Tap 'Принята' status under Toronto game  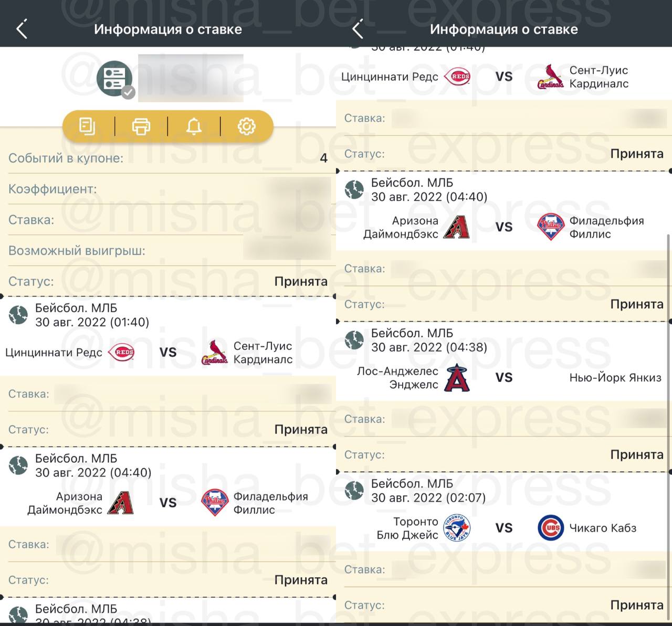pos(637,605)
